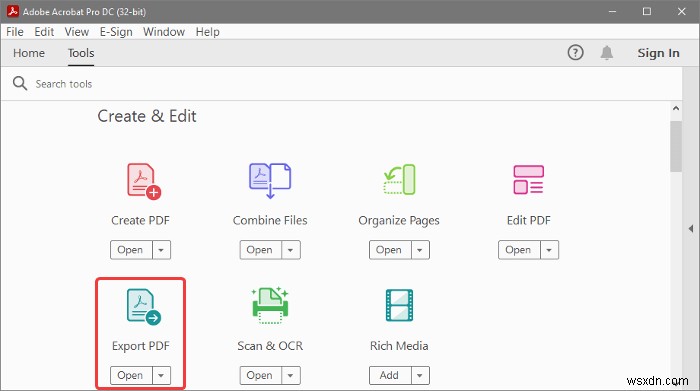Close the Acrobat window
Image resolution: width=700 pixels, height=391 pixels.
click(681, 12)
